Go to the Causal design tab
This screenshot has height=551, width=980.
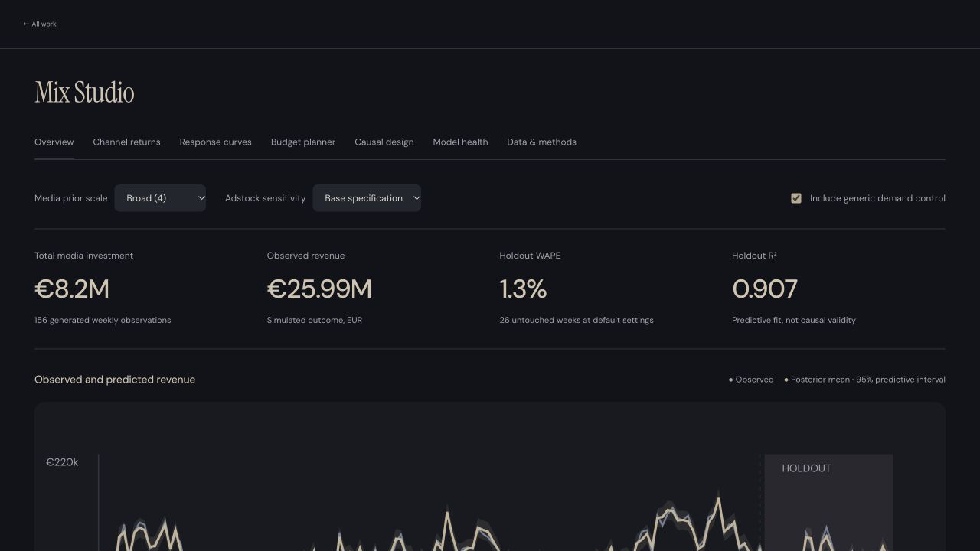coord(384,142)
